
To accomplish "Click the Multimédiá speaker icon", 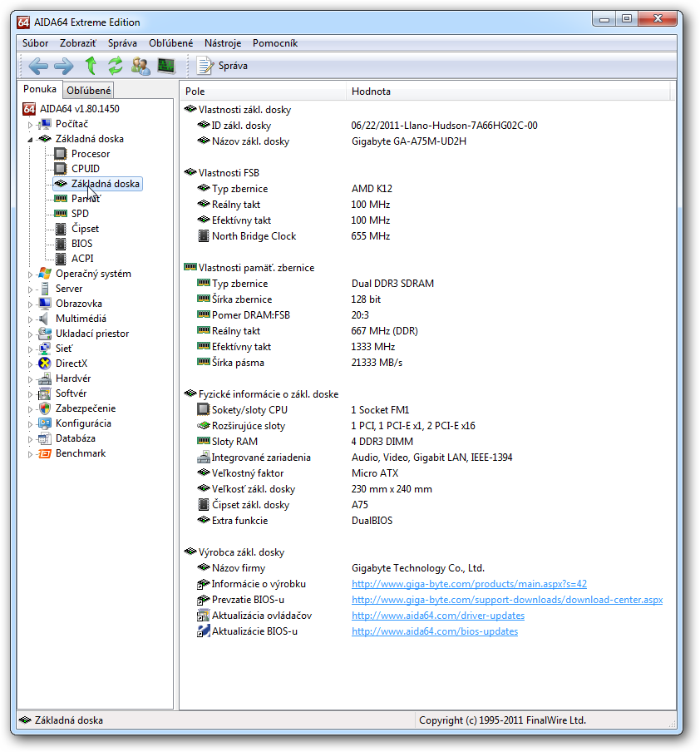I will pos(45,319).
